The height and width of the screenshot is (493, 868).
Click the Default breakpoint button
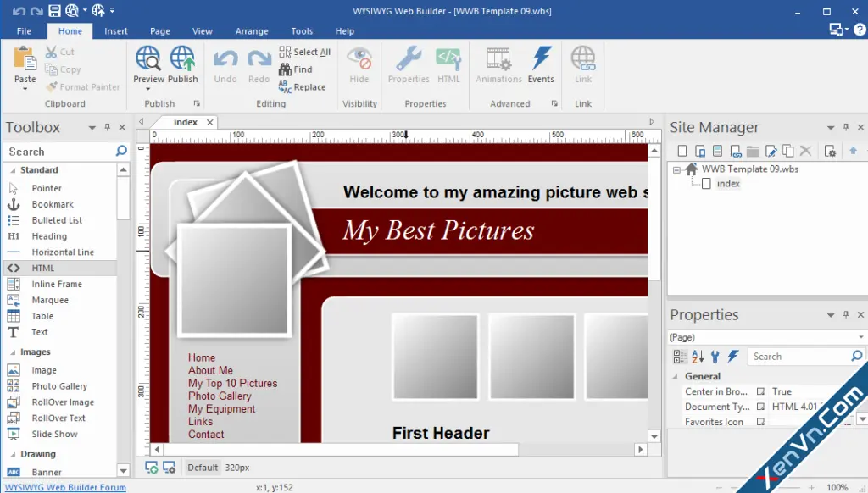[202, 468]
